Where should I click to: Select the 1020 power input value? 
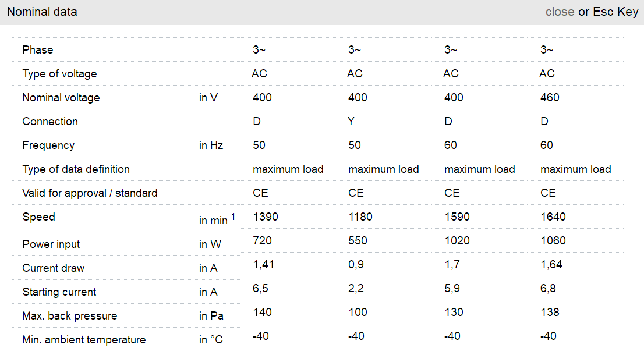457,241
